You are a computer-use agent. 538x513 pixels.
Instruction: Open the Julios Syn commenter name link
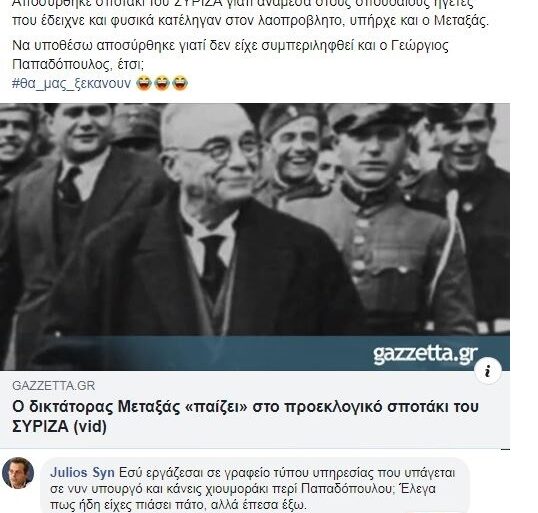(82, 473)
